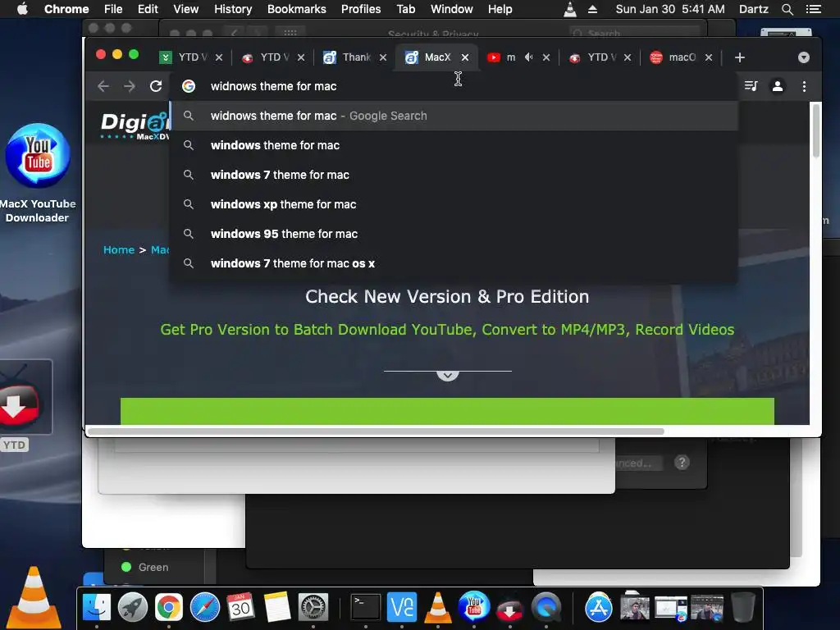Click the address bar with 'widnows theme for mac'
Screen dimensions: 840x630
click(x=454, y=86)
